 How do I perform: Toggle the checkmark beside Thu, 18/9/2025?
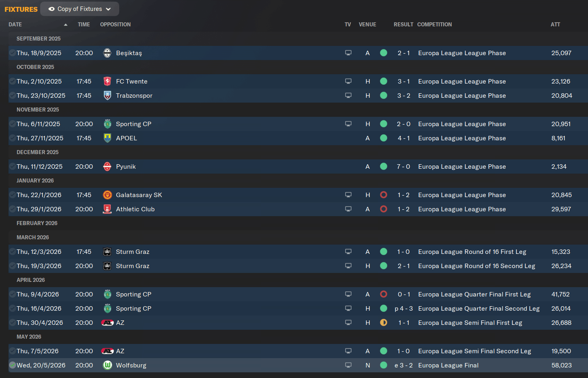[x=13, y=53]
